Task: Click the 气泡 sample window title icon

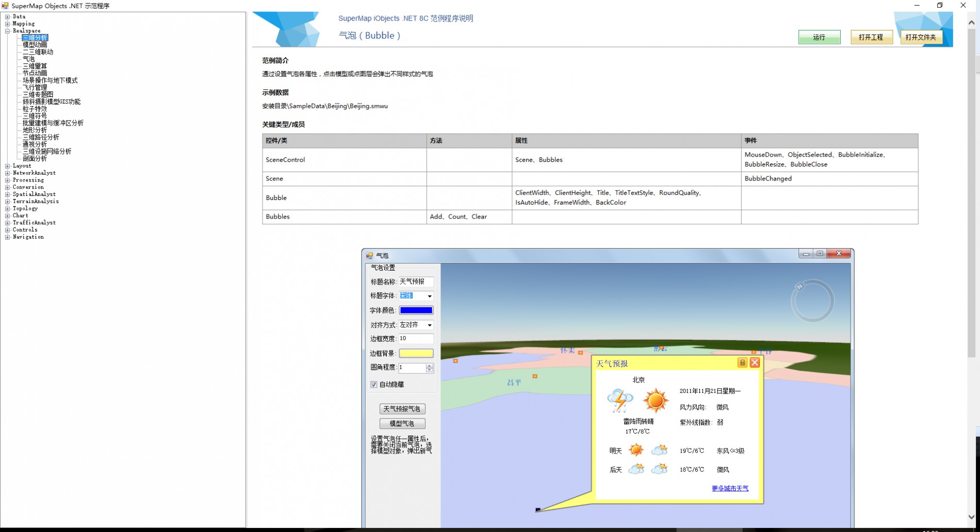Action: 369,256
